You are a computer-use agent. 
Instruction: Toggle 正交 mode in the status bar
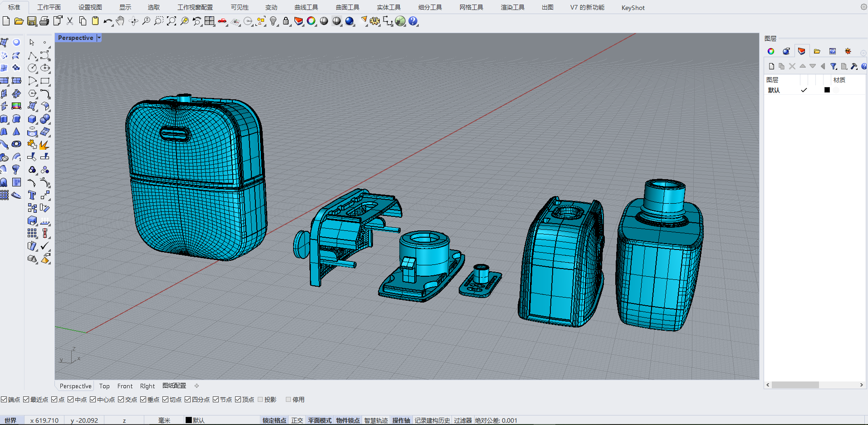coord(297,420)
